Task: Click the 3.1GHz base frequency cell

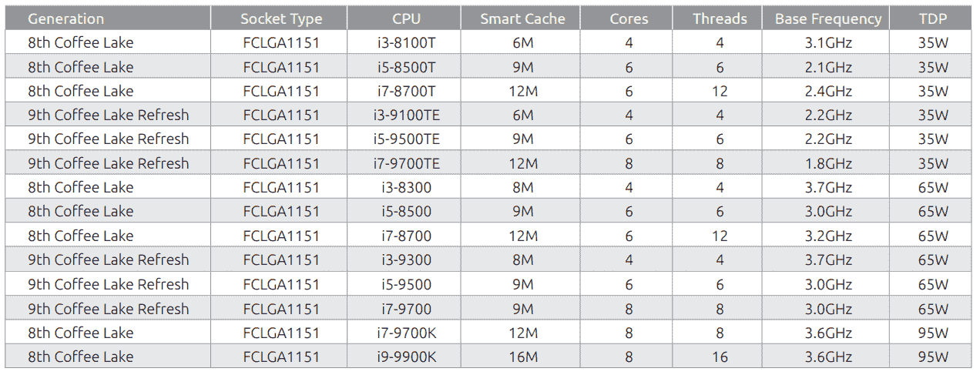Action: tap(828, 42)
